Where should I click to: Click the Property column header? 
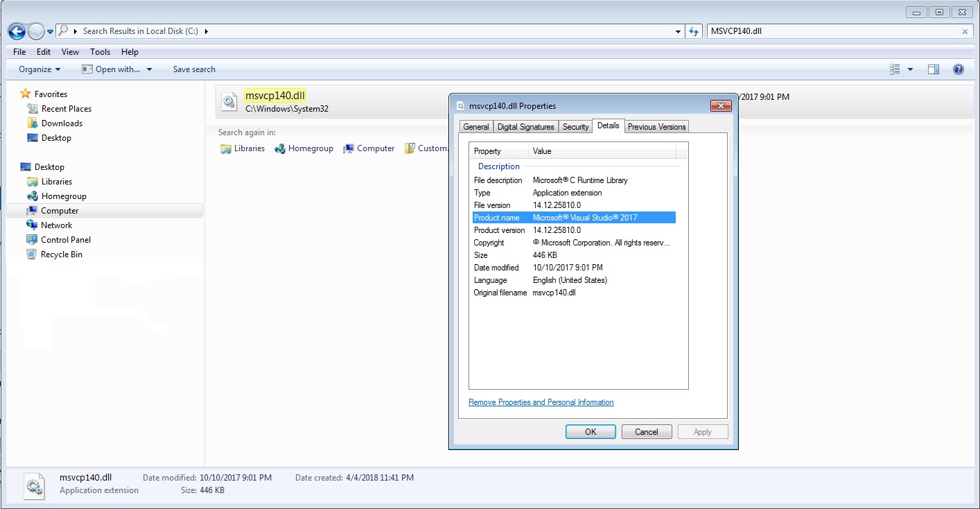click(499, 151)
